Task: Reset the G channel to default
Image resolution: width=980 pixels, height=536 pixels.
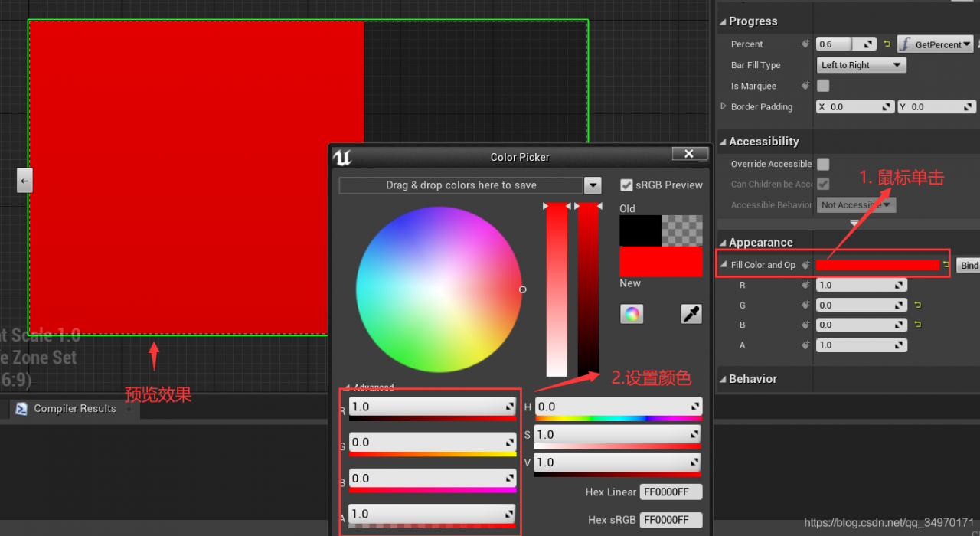Action: tap(917, 305)
